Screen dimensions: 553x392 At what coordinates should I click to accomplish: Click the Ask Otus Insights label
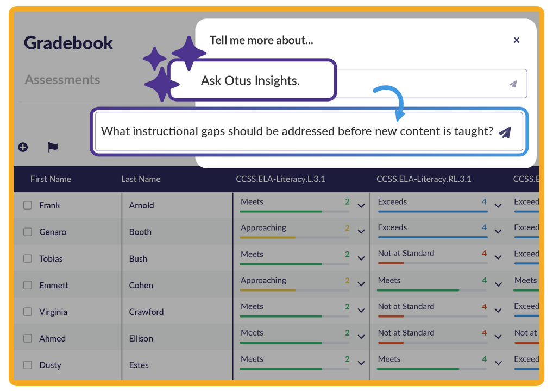pyautogui.click(x=252, y=80)
